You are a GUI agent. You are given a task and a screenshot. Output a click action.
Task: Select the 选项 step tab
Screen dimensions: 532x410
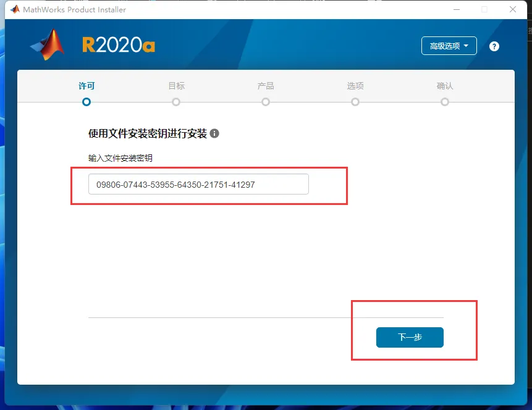355,86
